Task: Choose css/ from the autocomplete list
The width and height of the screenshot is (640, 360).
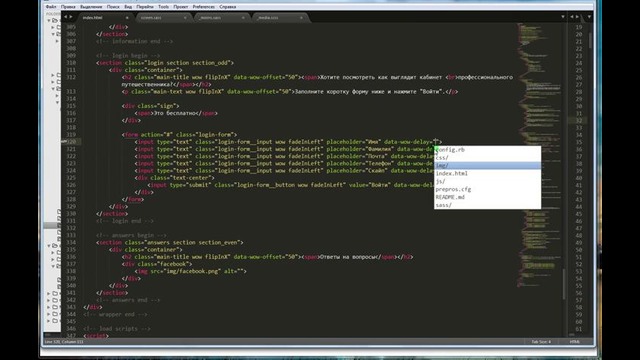Action: 487,158
